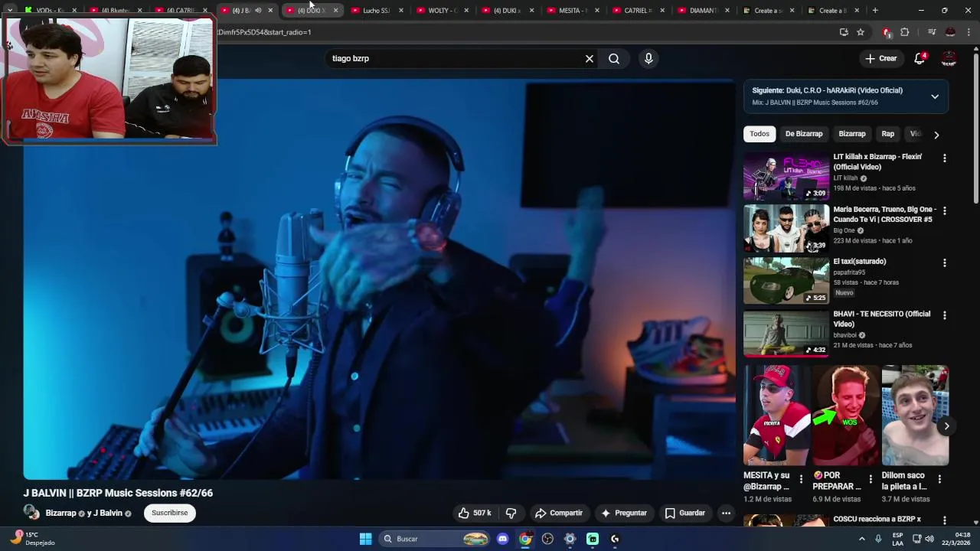Show next shorts with the arrow

point(947,426)
